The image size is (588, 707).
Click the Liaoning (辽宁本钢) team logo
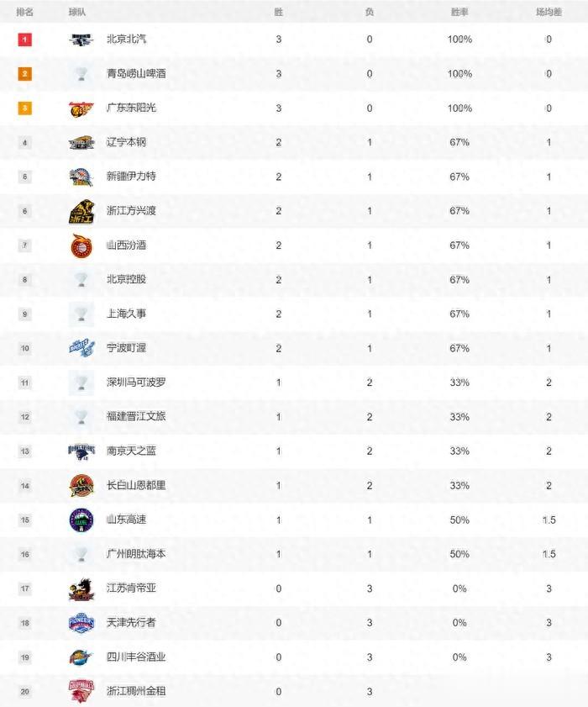(x=81, y=143)
